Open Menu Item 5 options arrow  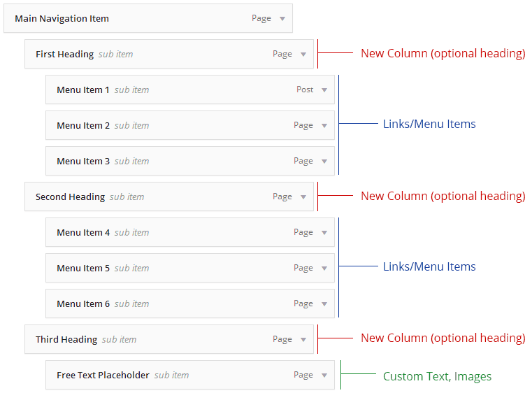(x=324, y=269)
